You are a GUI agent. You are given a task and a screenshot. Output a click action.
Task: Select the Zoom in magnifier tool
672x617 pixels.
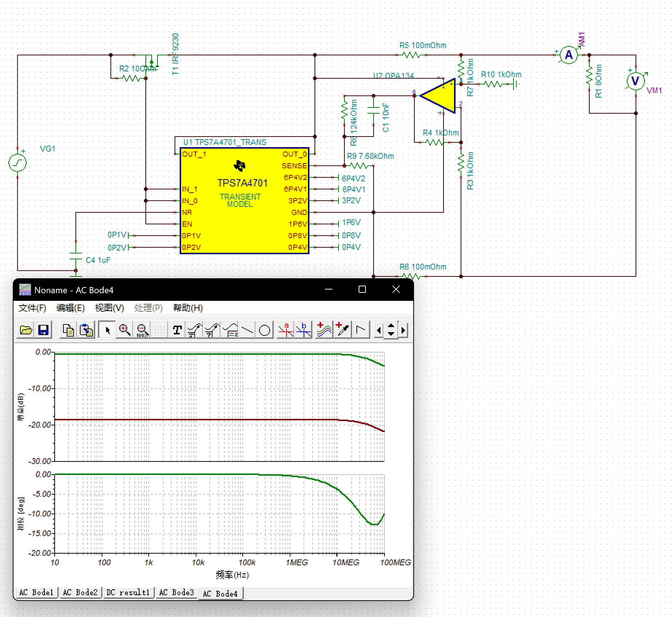(125, 330)
